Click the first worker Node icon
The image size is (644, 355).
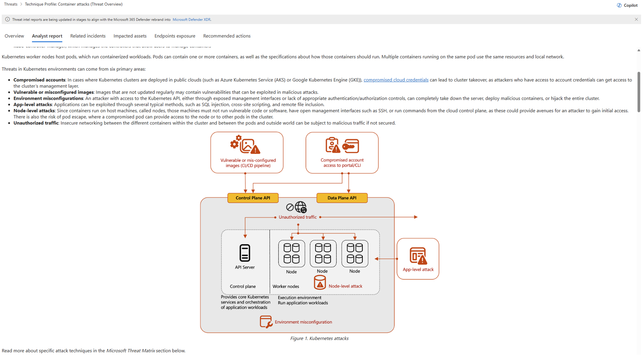tap(291, 254)
